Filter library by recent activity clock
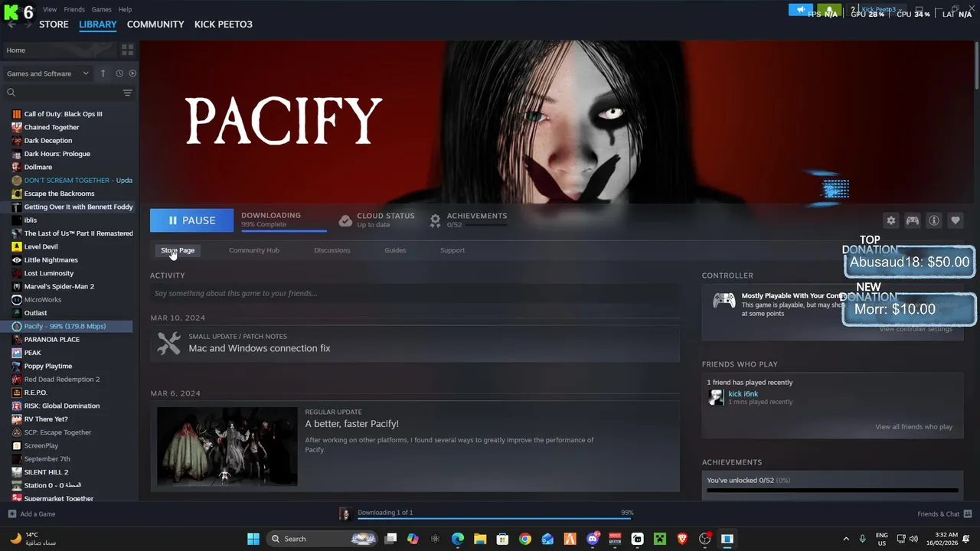Screen dimensions: 980x551 coord(119,73)
